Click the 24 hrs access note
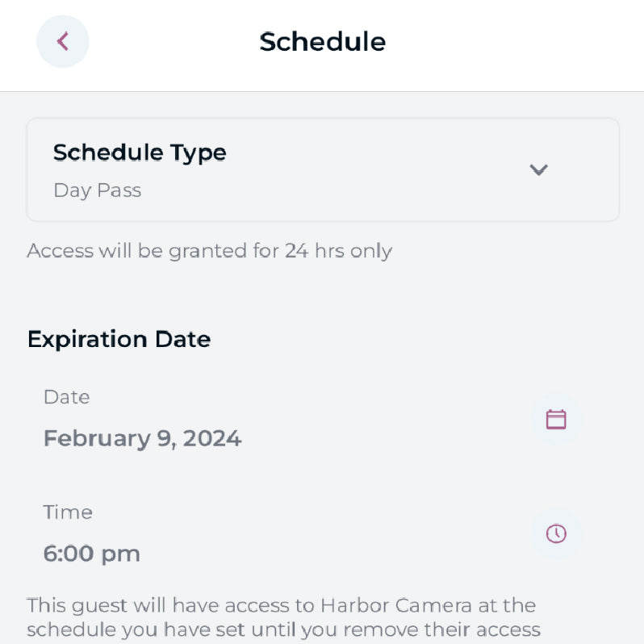644x644 pixels. 209,251
